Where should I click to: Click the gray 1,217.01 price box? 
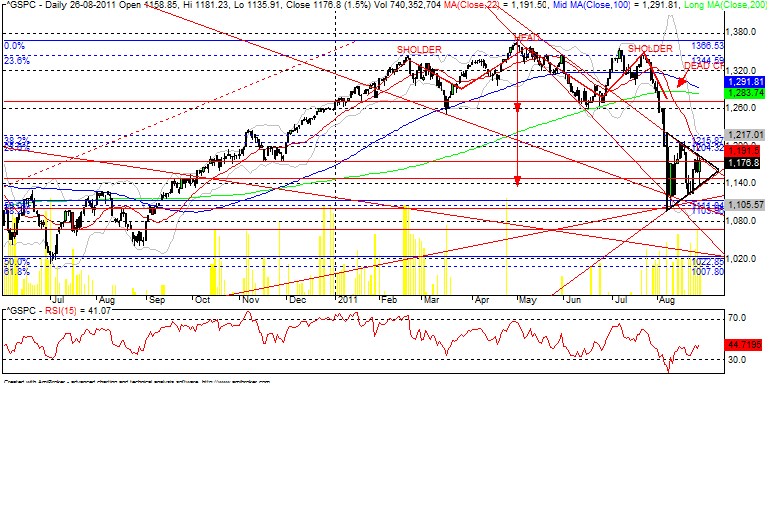point(745,134)
